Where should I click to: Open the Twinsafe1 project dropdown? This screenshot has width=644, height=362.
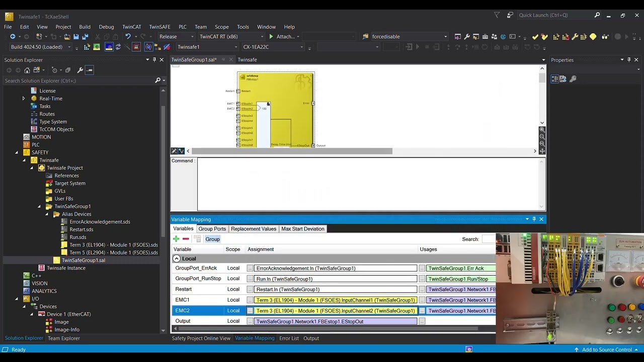235,47
